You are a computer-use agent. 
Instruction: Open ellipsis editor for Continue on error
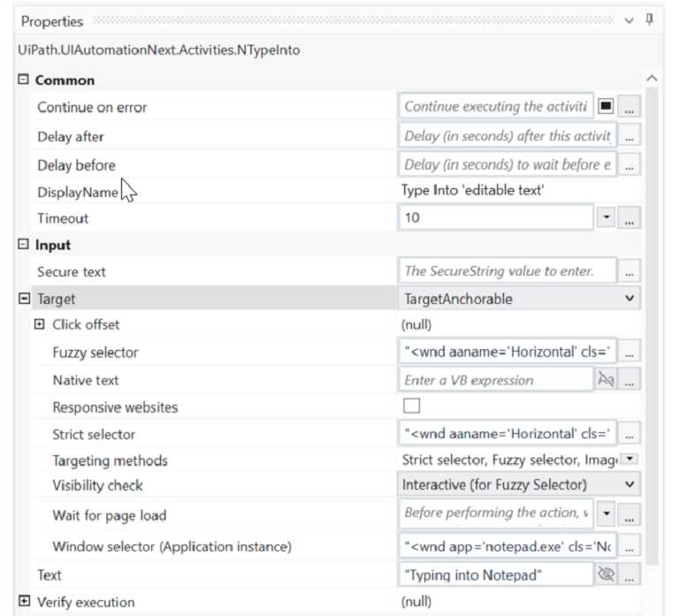click(x=629, y=107)
